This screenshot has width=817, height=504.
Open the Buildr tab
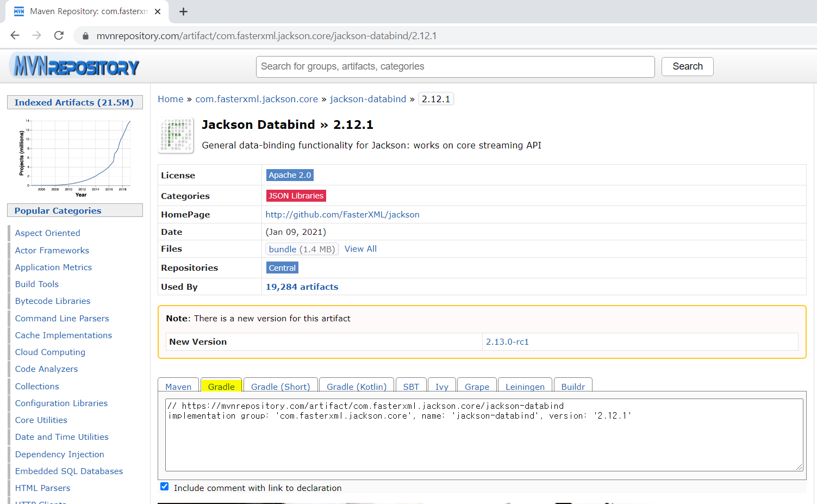(573, 386)
